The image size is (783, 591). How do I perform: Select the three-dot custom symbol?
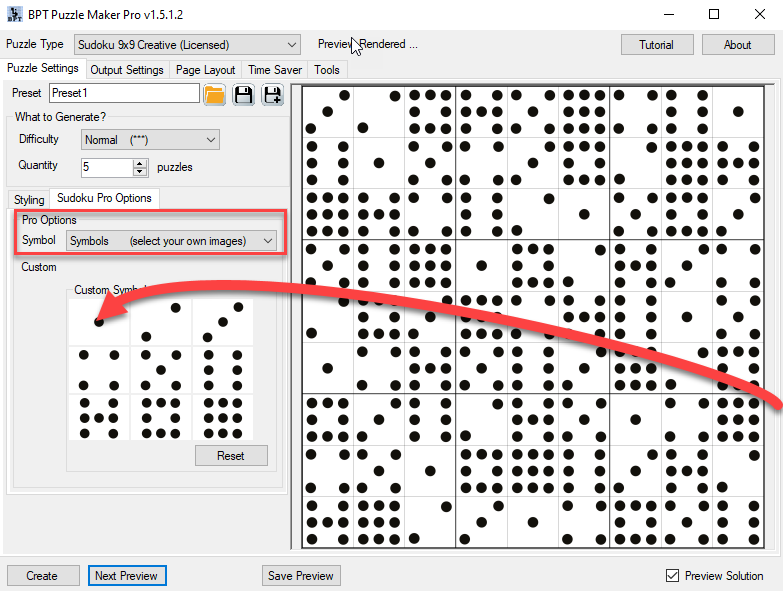point(222,322)
